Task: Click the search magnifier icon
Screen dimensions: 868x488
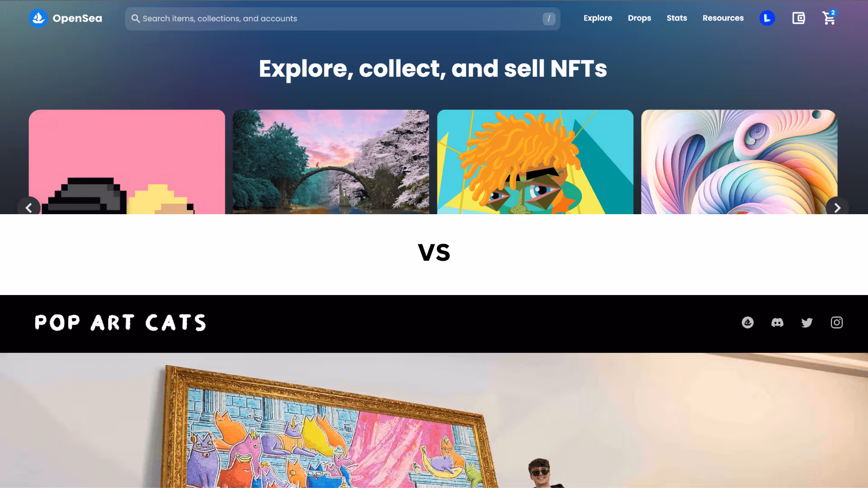Action: click(136, 19)
